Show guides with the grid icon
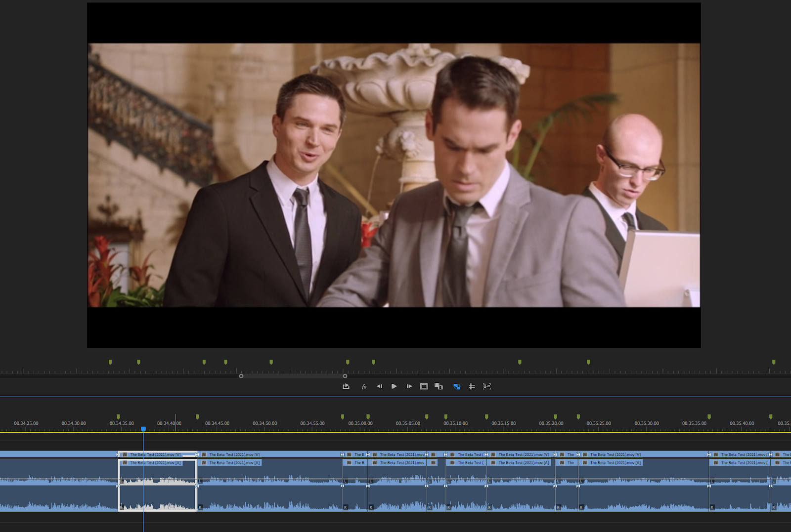 click(472, 386)
